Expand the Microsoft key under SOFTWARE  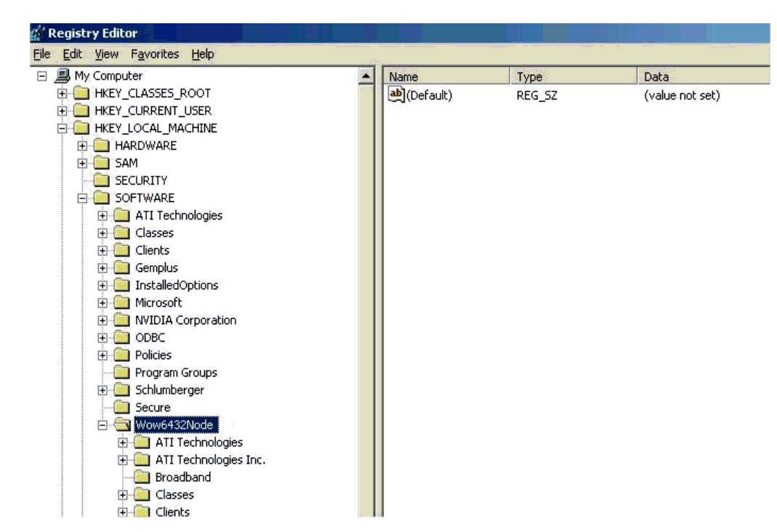[x=104, y=303]
